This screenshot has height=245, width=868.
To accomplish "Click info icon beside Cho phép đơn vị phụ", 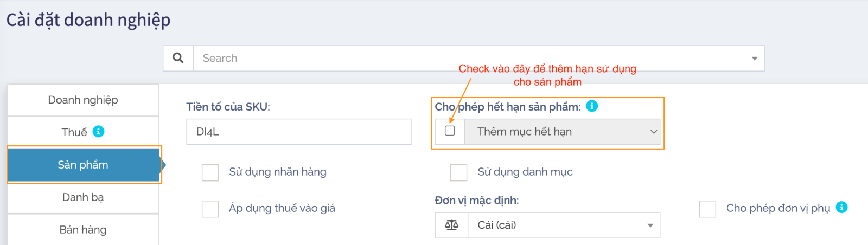I will (841, 208).
